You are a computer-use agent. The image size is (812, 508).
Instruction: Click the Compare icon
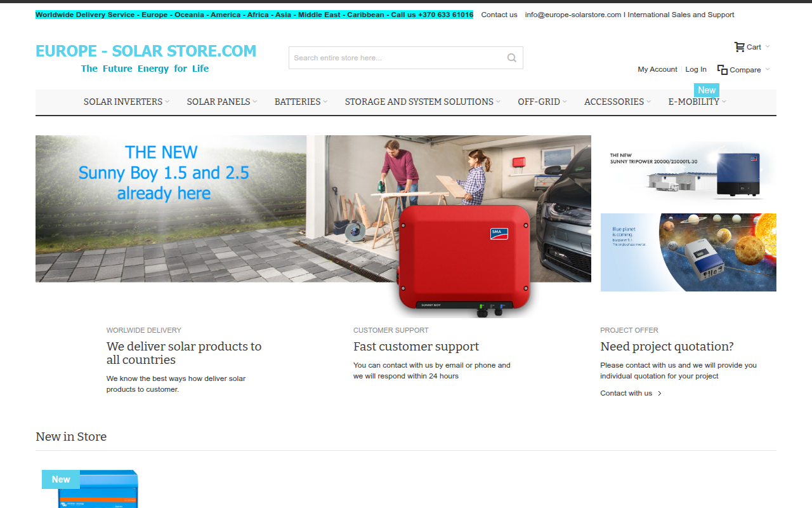(x=722, y=69)
